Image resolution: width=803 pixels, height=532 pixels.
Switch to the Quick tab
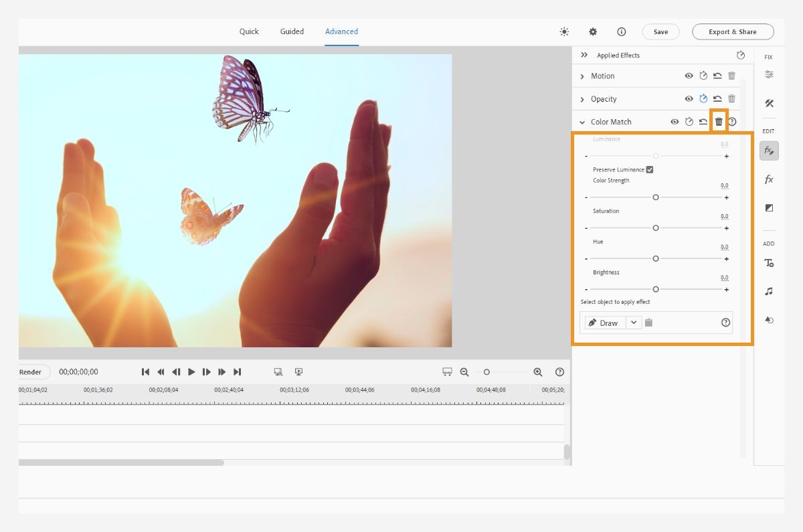(249, 31)
